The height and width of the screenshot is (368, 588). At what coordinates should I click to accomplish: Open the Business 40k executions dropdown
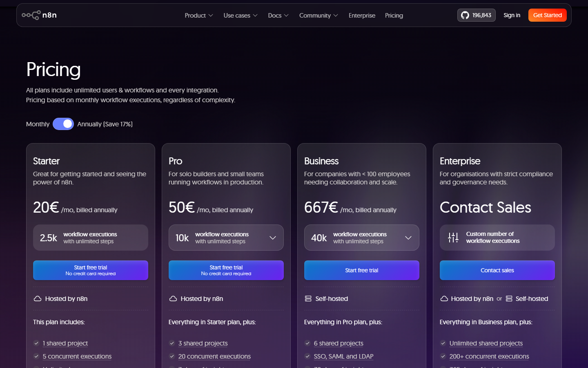[362, 238]
